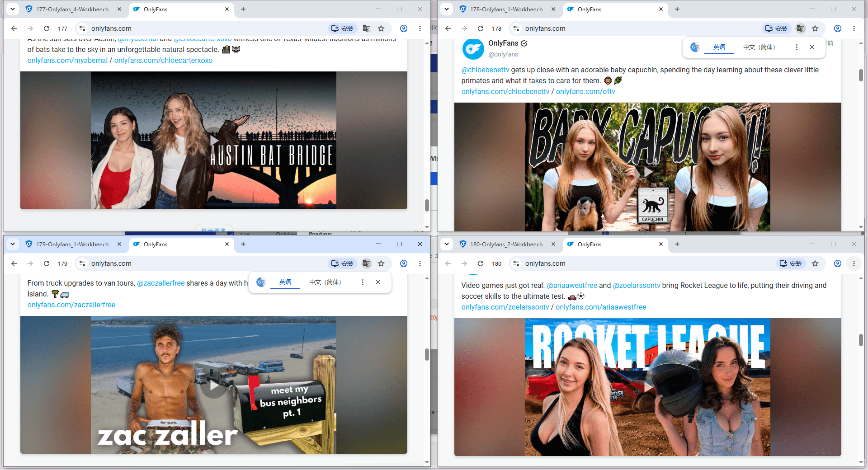Go back in window 177
The height and width of the screenshot is (470, 868).
tap(14, 28)
